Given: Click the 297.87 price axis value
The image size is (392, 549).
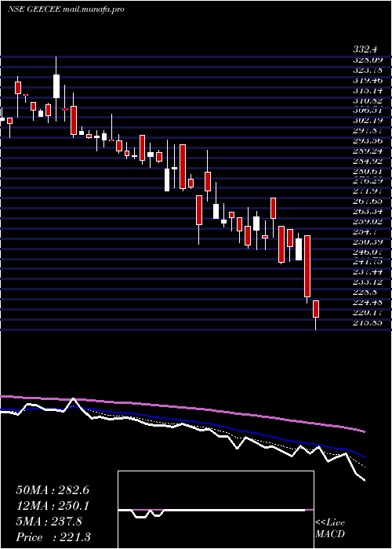Looking at the screenshot, I should click(x=367, y=131).
